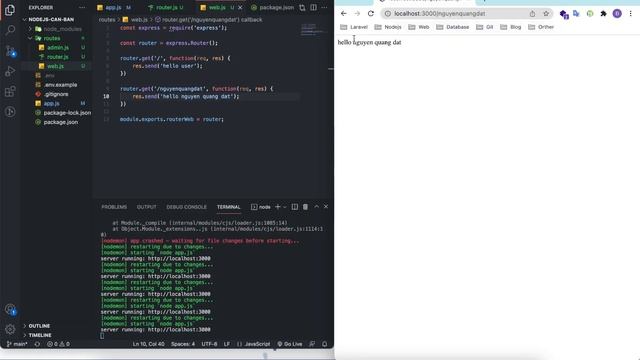Open package-lock.json in the file tree
The width and height of the screenshot is (640, 360).
pos(67,113)
